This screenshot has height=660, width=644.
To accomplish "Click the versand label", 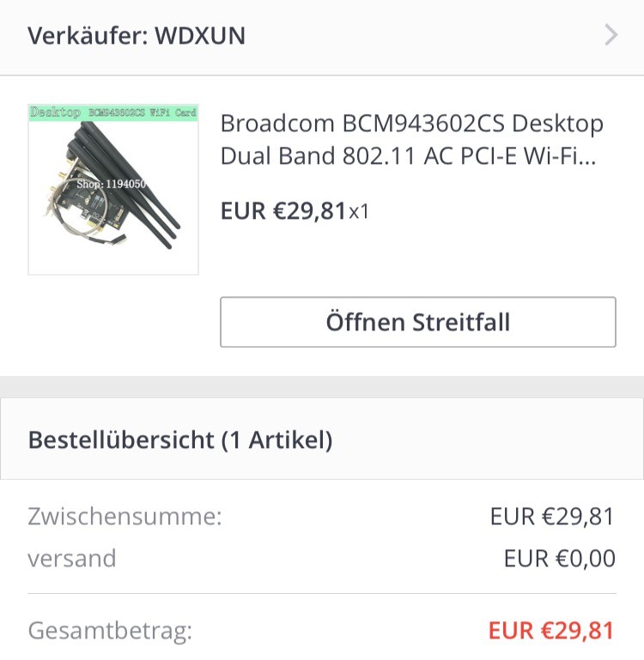I will click(71, 559).
